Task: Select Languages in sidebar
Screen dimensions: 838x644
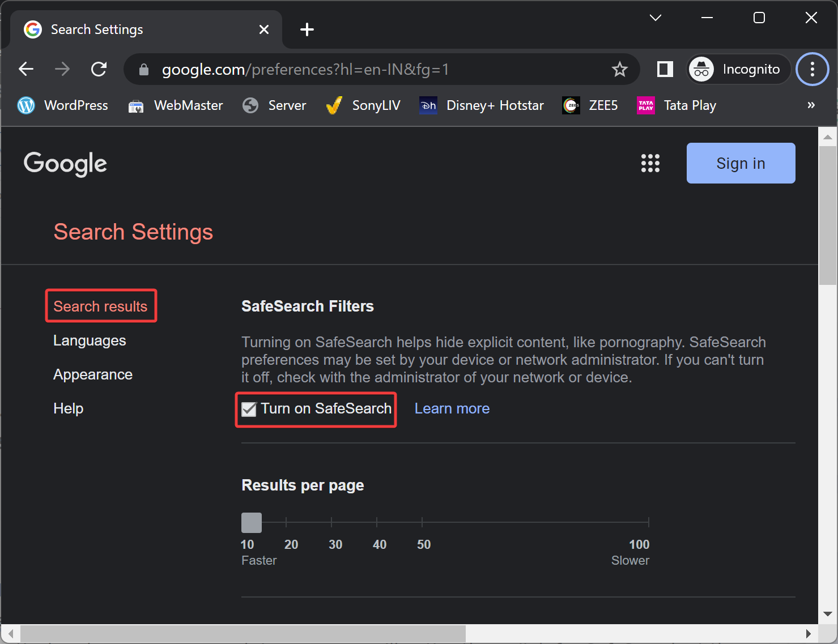Action: coord(90,340)
